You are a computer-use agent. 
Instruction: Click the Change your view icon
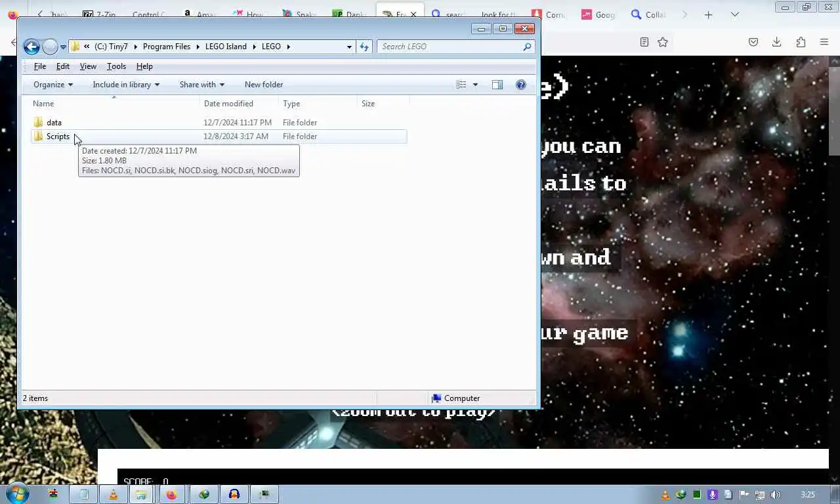461,85
